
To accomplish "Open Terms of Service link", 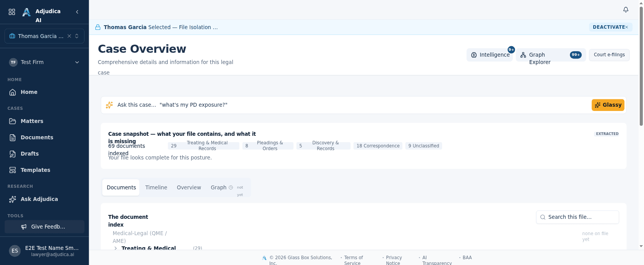I will 353,260.
